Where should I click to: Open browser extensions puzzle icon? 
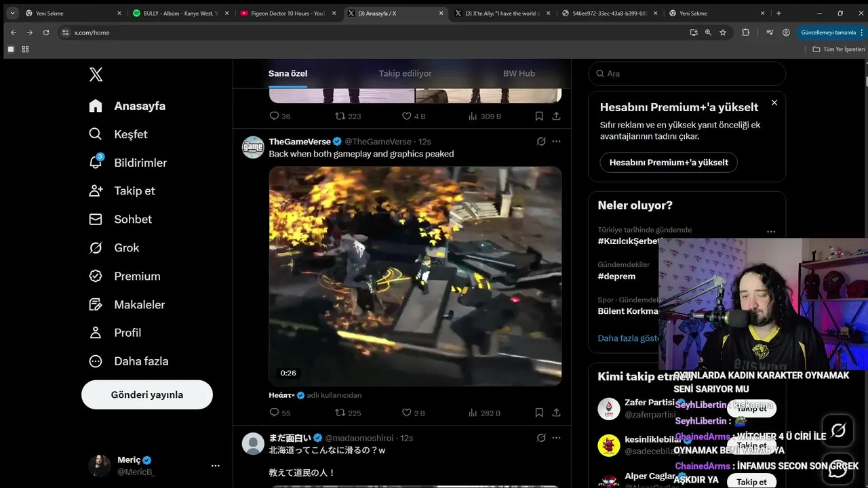pos(745,33)
